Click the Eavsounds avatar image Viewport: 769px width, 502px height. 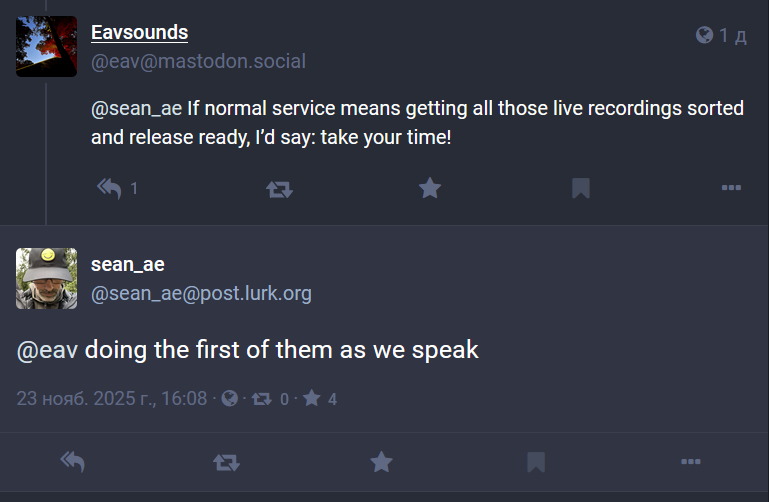pos(46,46)
